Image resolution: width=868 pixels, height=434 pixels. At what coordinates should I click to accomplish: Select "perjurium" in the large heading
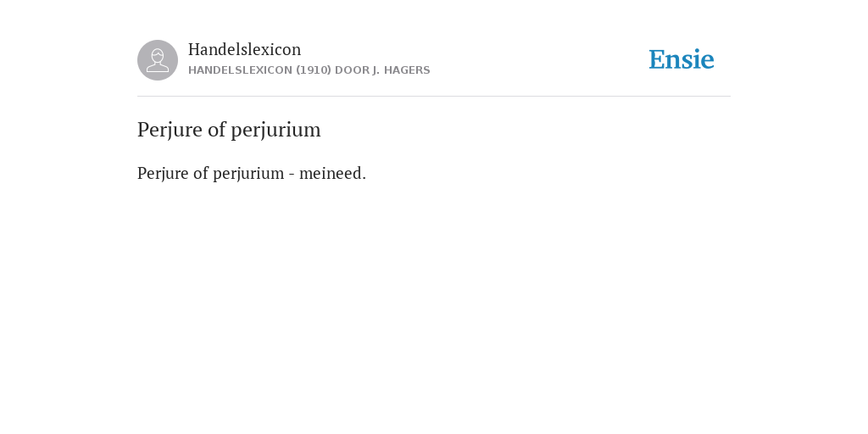[x=275, y=131]
